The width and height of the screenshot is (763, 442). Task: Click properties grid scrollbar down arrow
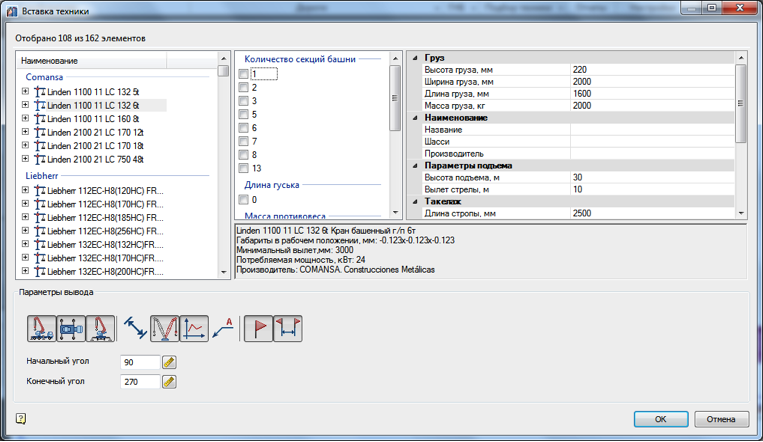(741, 213)
